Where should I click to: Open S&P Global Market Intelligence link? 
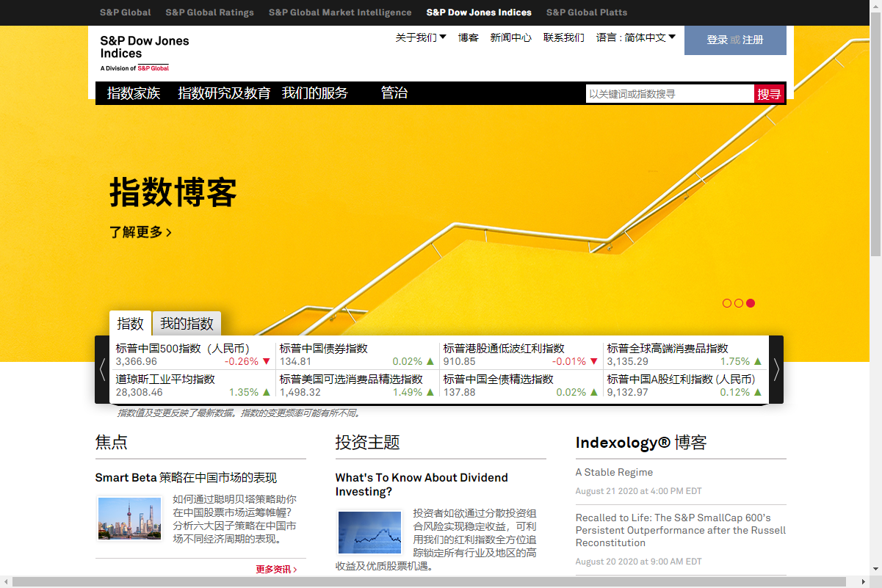[x=340, y=12]
